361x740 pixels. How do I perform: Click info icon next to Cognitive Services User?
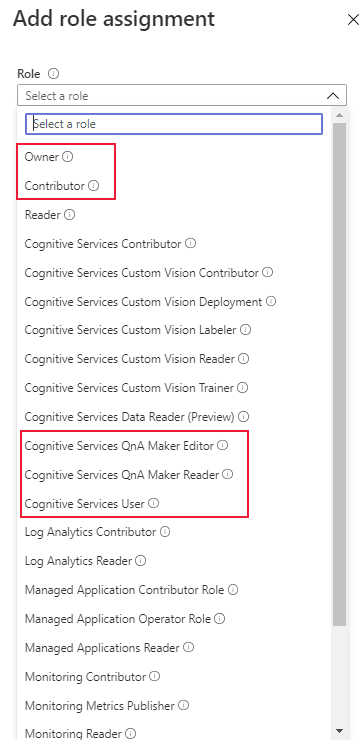(x=153, y=503)
